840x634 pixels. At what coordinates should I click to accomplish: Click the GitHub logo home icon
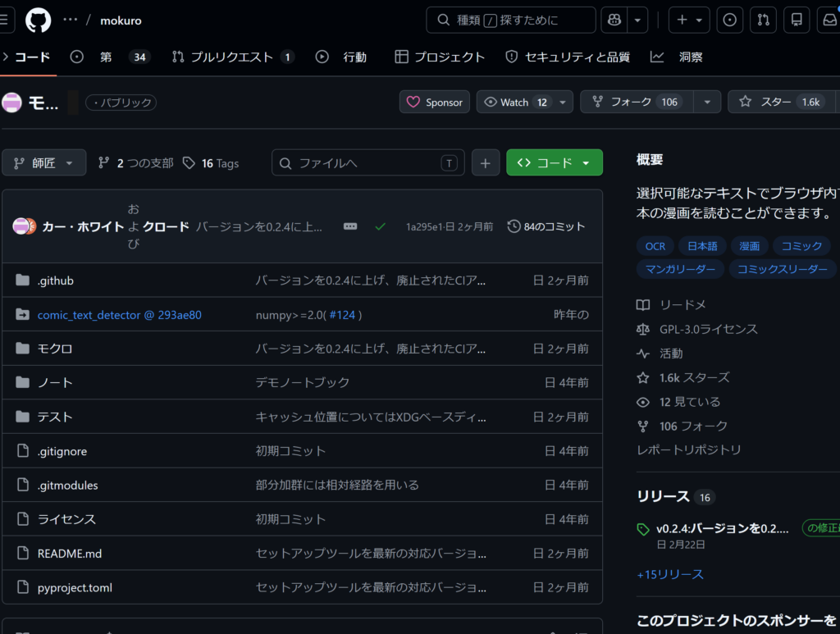(38, 21)
